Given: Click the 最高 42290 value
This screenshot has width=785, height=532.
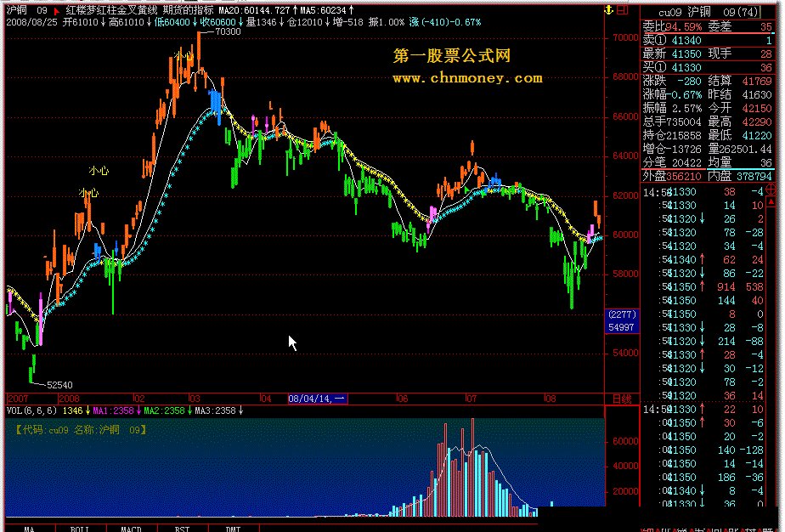Looking at the screenshot, I should 741,122.
